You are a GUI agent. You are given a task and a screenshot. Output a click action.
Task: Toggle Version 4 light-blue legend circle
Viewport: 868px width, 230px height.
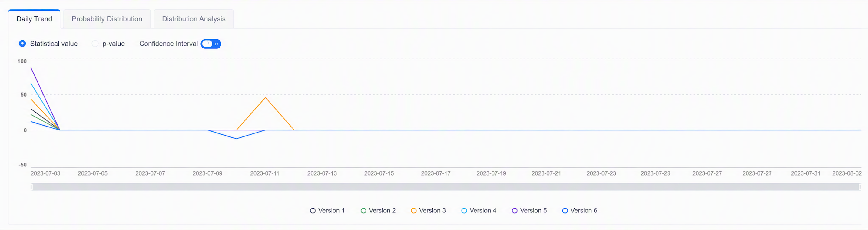coord(464,210)
